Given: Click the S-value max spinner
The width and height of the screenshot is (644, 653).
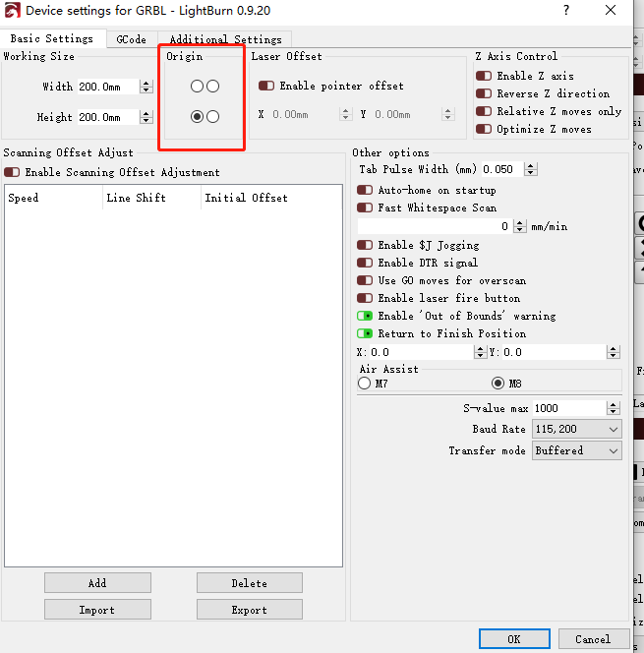Looking at the screenshot, I should pyautogui.click(x=614, y=408).
